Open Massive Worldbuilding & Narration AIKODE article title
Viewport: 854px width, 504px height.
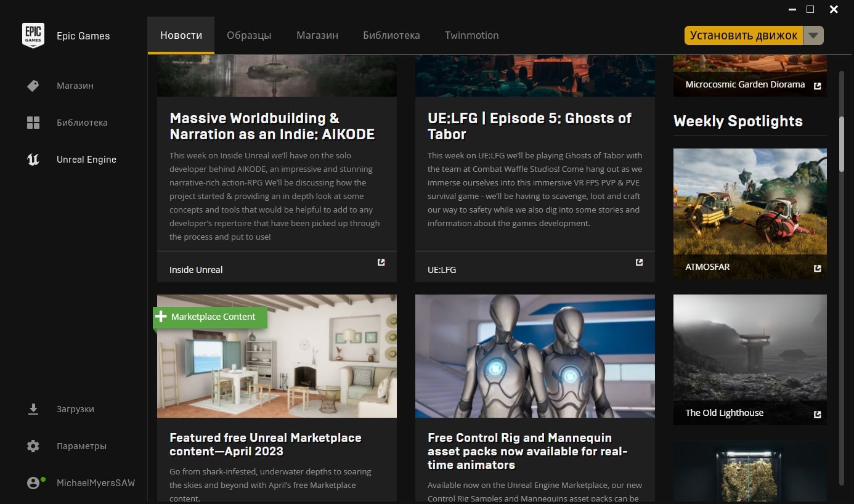point(272,126)
